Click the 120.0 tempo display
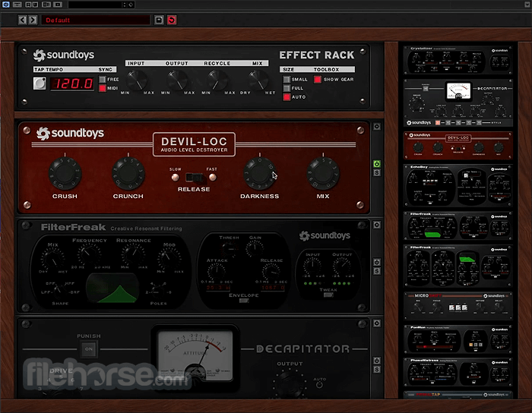Viewport: 532px width, 413px height. click(73, 84)
